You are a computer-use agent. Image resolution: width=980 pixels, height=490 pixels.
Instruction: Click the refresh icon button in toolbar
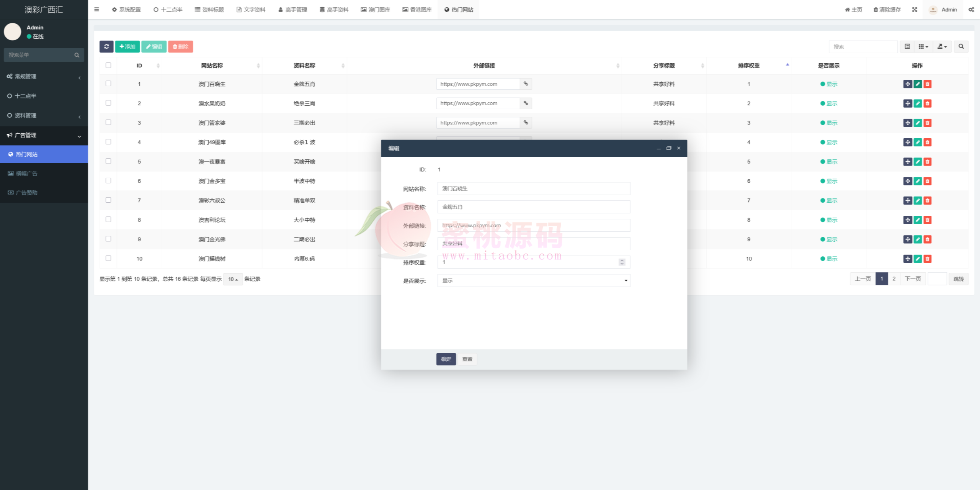point(106,46)
